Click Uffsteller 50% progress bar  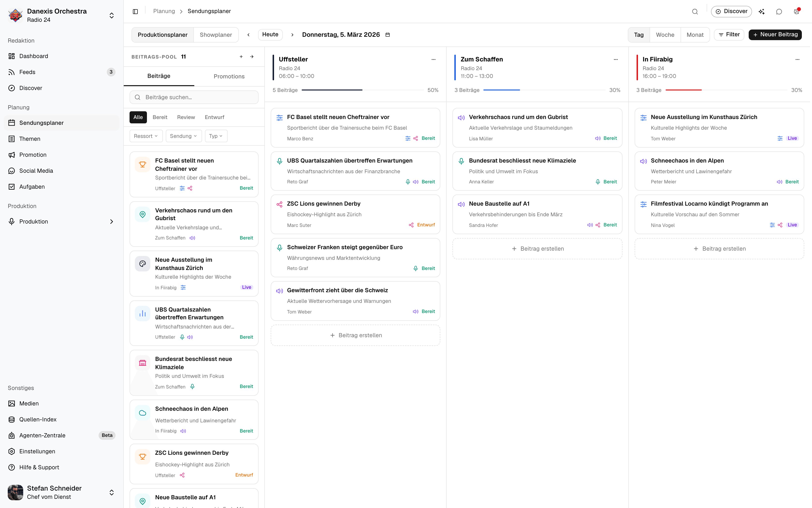(x=362, y=90)
